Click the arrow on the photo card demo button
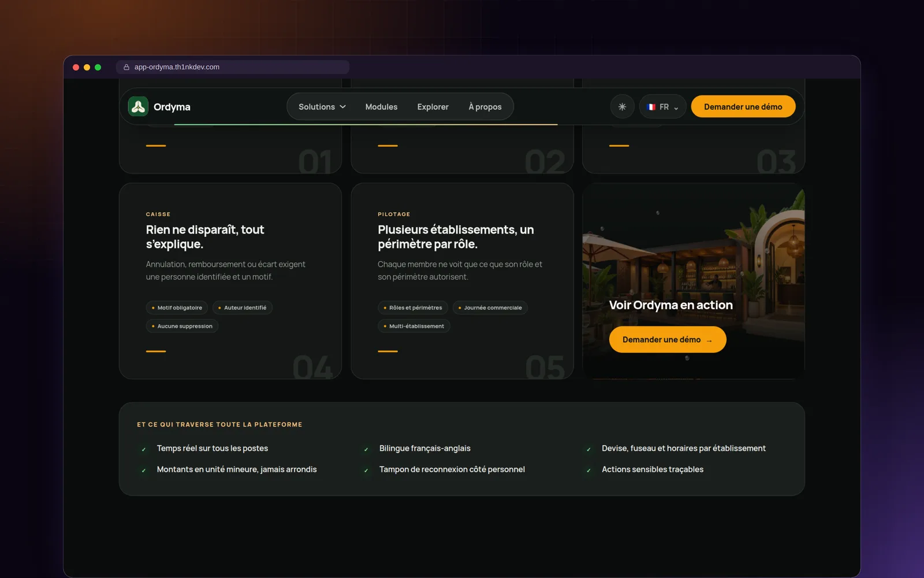The height and width of the screenshot is (578, 924). coord(709,340)
